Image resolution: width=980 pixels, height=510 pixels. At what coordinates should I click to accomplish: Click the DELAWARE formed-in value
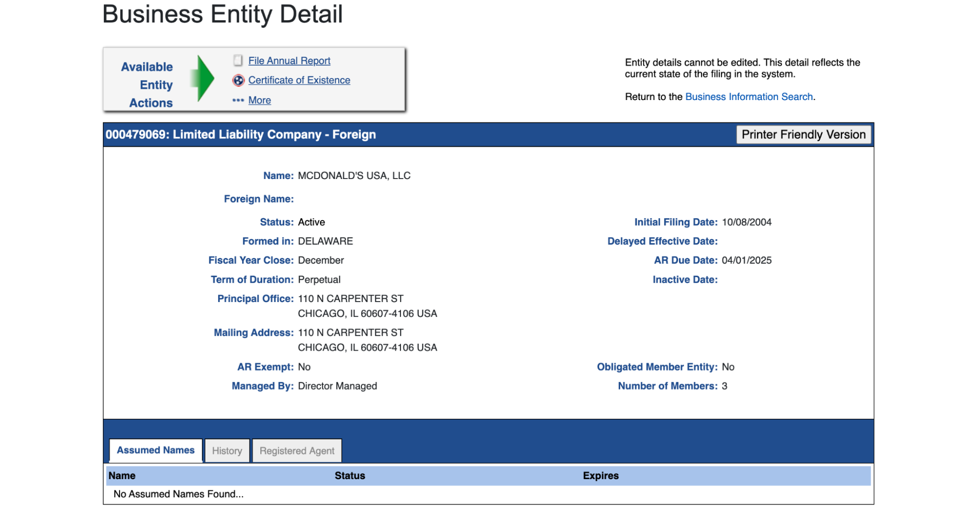326,241
